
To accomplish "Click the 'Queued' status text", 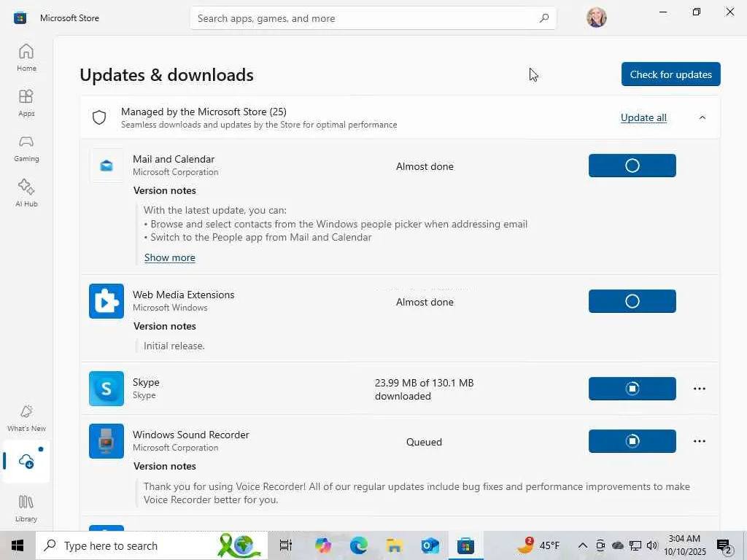I will [424, 442].
